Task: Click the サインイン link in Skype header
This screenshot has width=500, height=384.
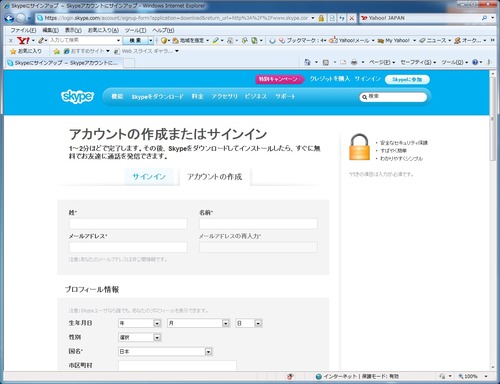Action: point(367,79)
